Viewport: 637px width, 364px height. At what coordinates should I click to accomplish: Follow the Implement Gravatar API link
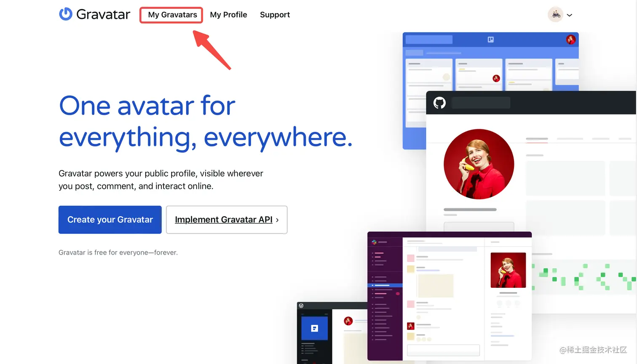(227, 220)
